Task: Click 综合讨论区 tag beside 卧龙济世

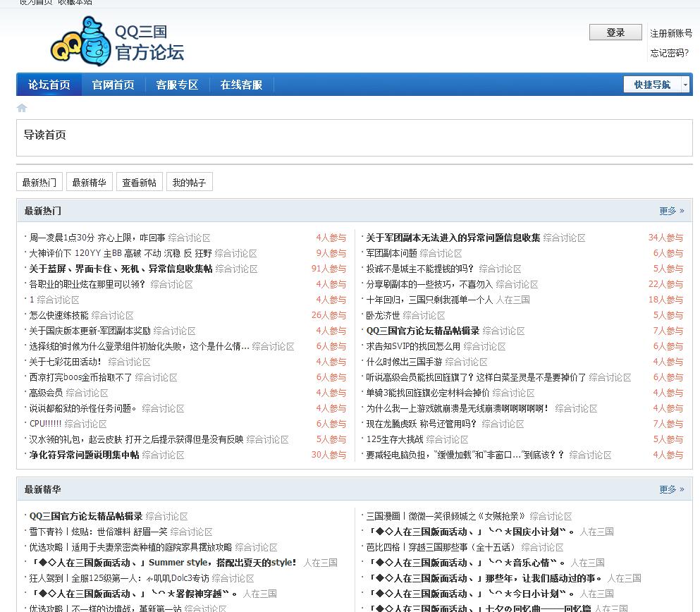Action: [x=424, y=315]
